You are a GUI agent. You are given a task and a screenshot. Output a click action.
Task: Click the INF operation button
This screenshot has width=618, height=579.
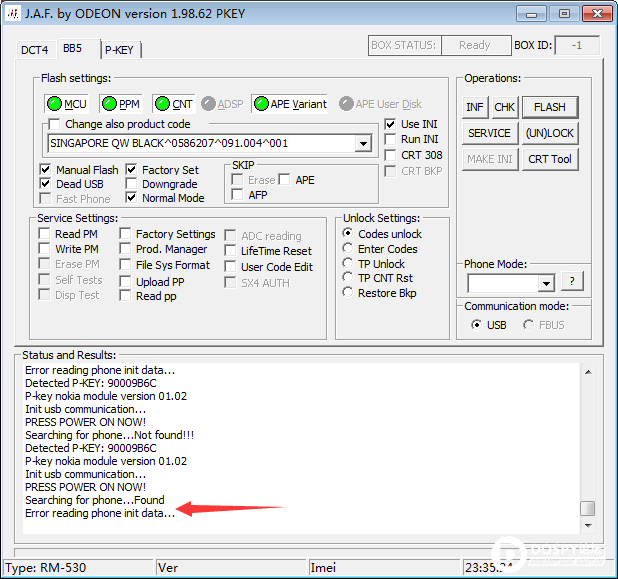click(475, 107)
